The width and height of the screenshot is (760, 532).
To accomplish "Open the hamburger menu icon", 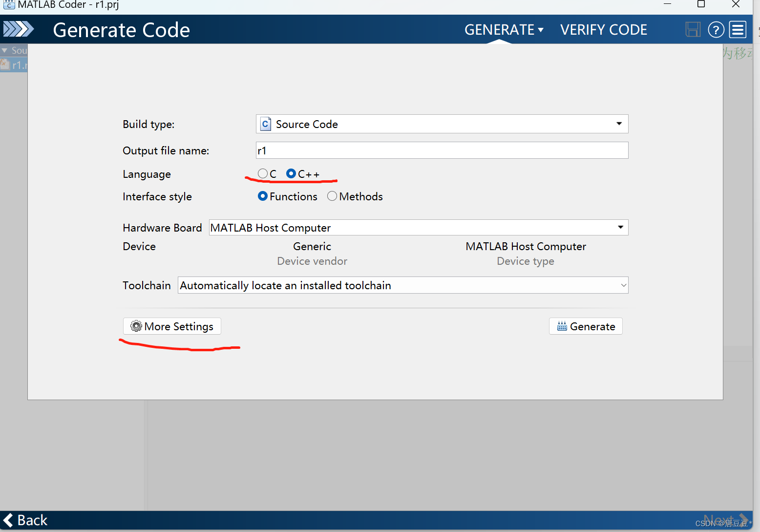I will (x=738, y=30).
